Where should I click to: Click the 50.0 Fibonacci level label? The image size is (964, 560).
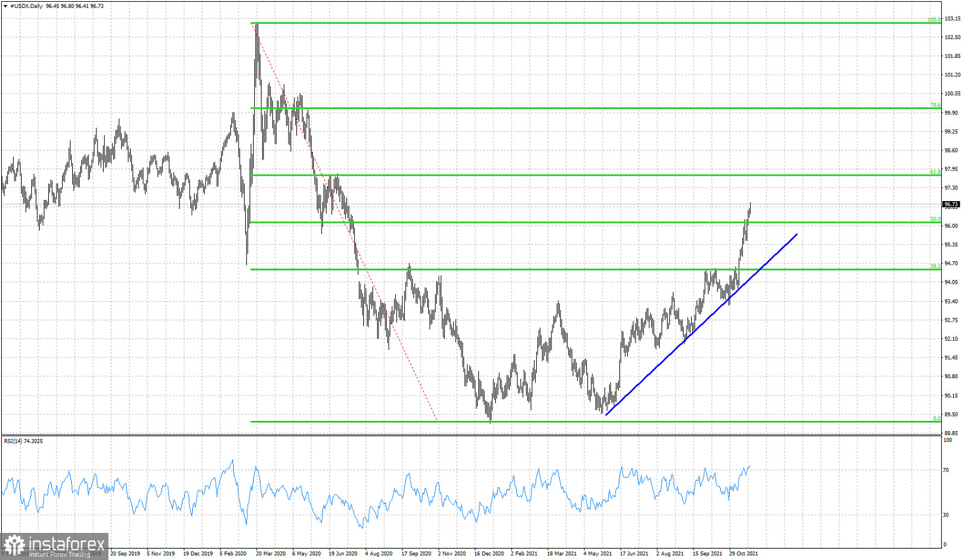tap(935, 219)
